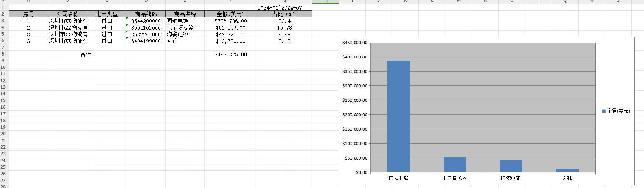Screen dimensions: 644x188
Task: Select the 女靴 category axis label
Action: click(567, 178)
